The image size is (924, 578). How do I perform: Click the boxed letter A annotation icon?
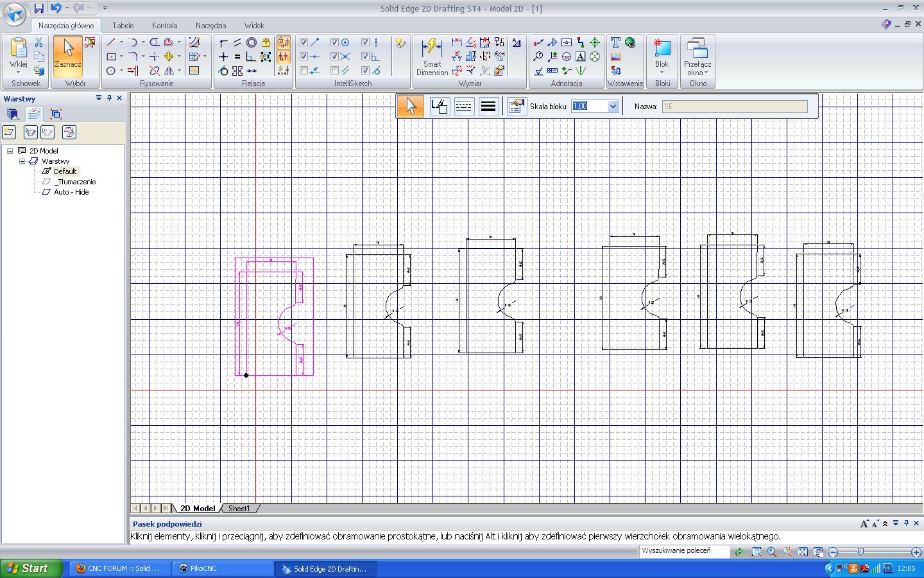coord(580,57)
